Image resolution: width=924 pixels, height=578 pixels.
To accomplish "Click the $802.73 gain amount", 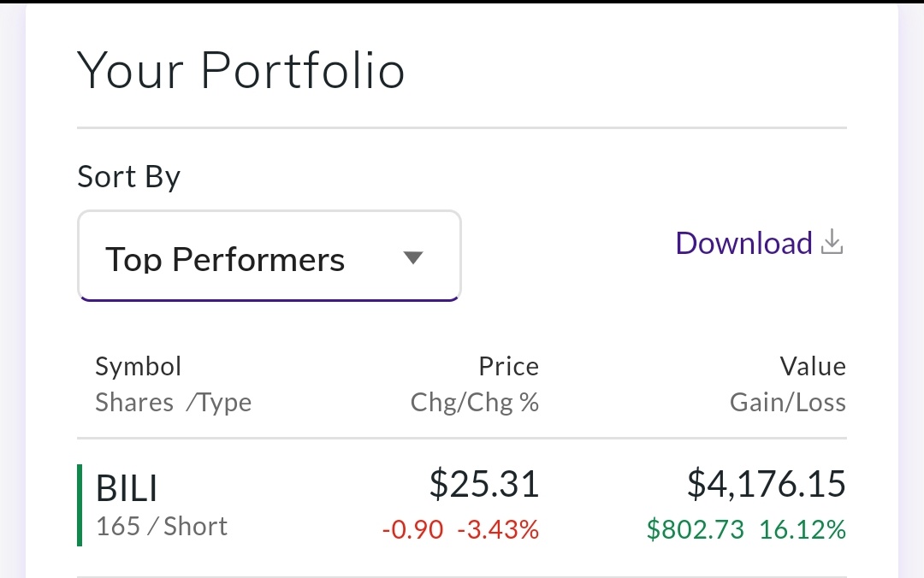I will coord(696,530).
